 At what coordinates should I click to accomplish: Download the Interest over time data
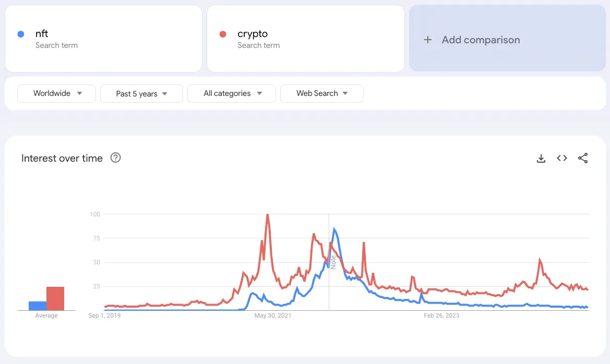541,159
